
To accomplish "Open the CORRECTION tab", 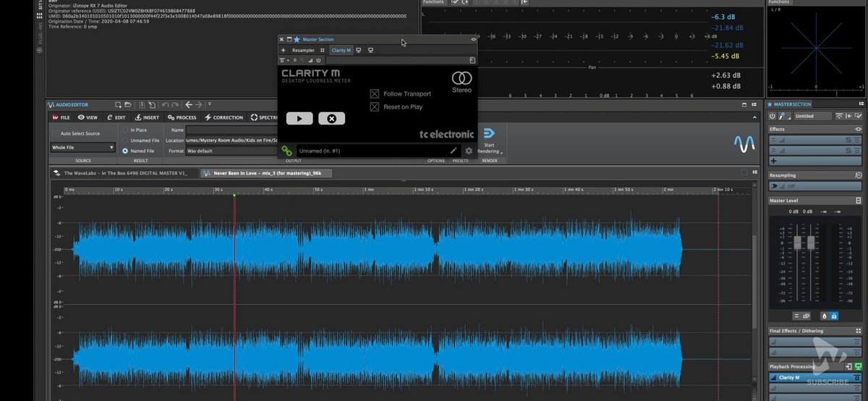I will (x=224, y=117).
